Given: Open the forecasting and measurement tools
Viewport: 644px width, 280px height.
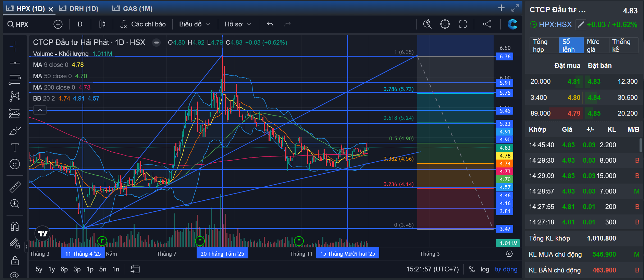Looking at the screenshot, I should pyautogui.click(x=15, y=113).
